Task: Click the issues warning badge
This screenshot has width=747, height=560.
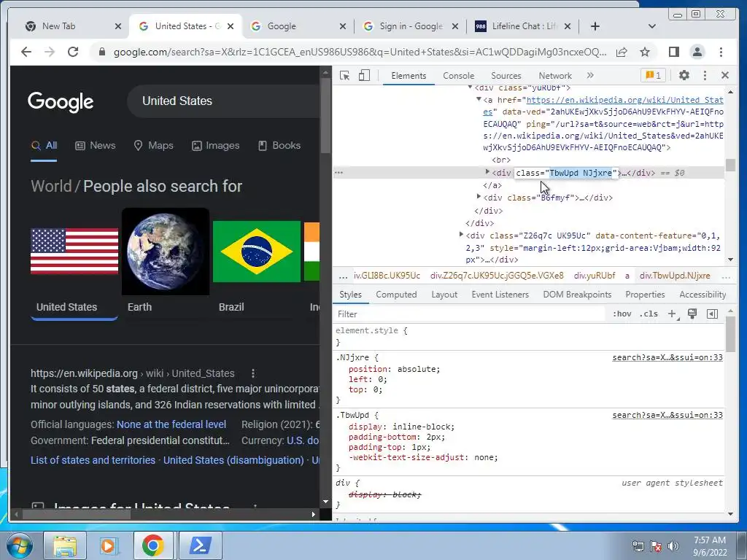Action: pyautogui.click(x=653, y=75)
